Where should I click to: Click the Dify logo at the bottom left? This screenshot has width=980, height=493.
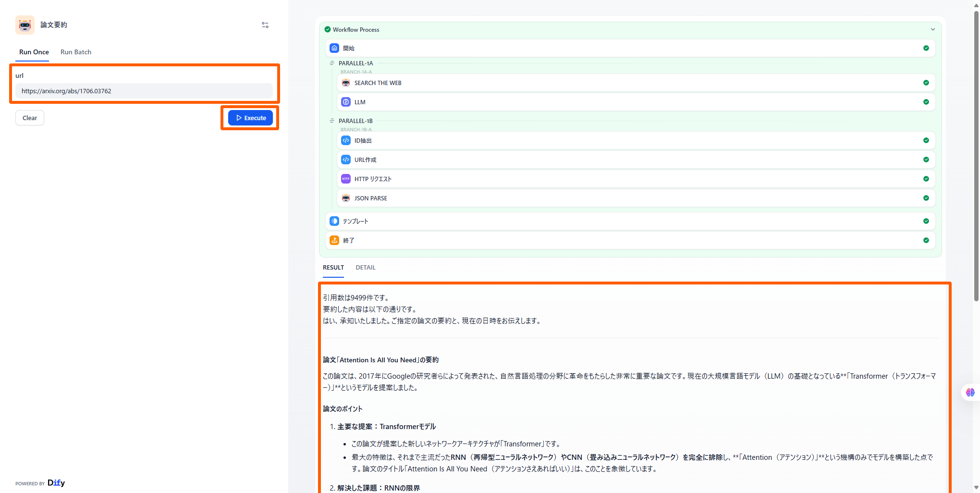56,483
